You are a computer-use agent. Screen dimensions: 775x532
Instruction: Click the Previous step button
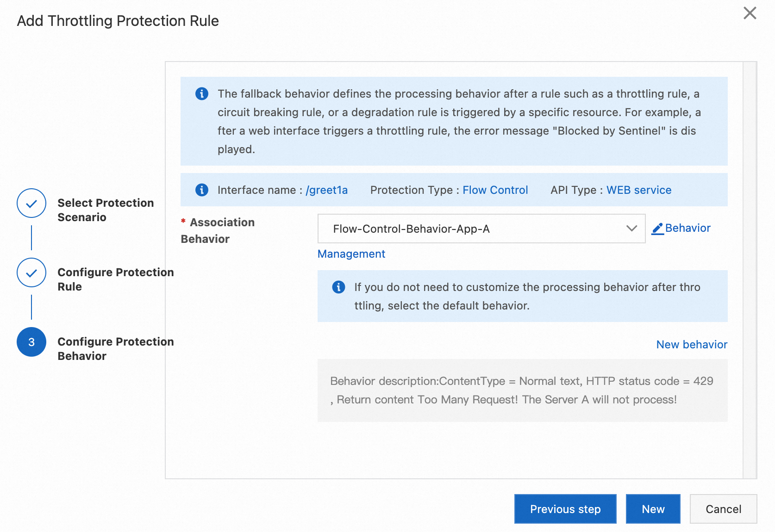(x=565, y=509)
